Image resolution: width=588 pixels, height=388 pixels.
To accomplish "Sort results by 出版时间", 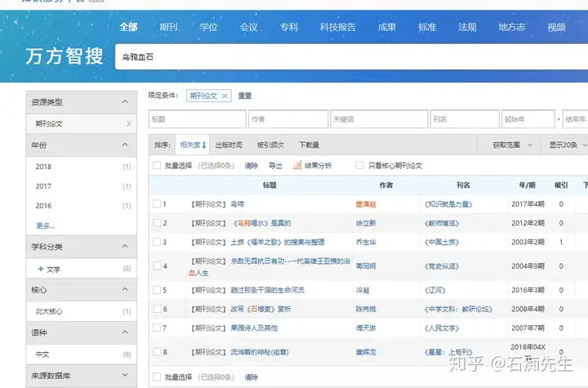I will click(x=229, y=145).
